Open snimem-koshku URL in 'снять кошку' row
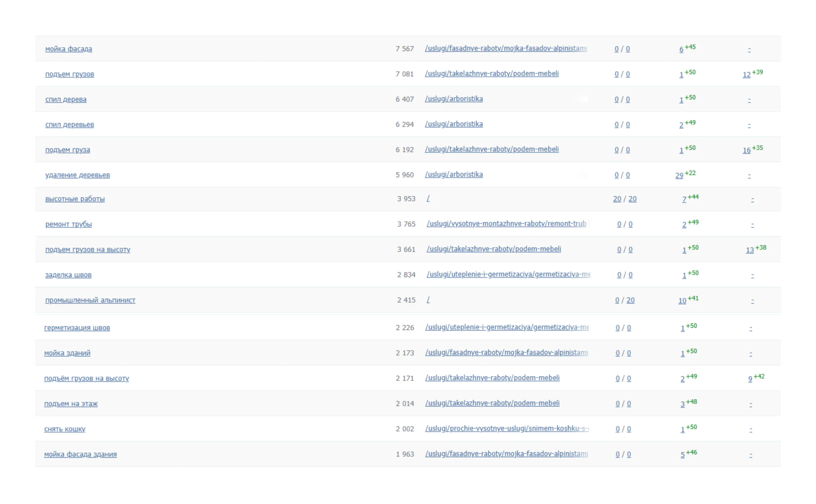Screen dimensions: 816x504 pyautogui.click(x=507, y=428)
